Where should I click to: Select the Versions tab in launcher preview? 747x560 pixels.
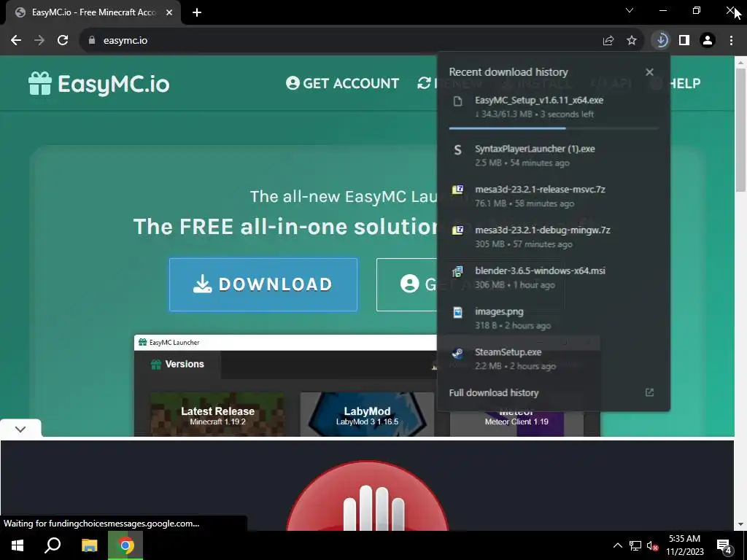[x=177, y=365]
